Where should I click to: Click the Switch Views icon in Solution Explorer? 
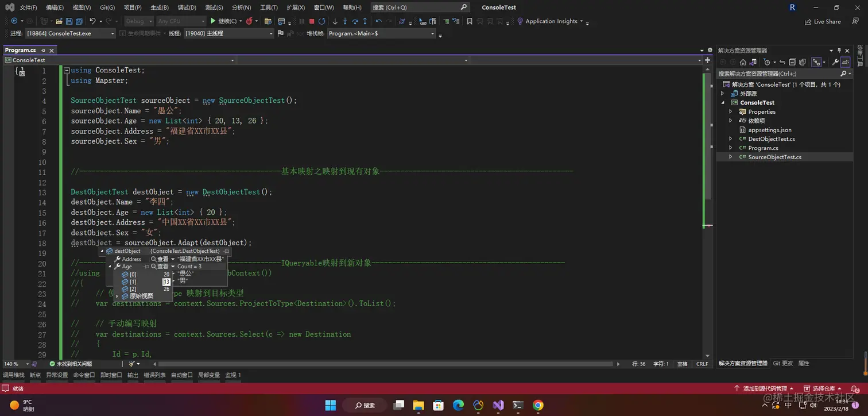click(x=753, y=62)
